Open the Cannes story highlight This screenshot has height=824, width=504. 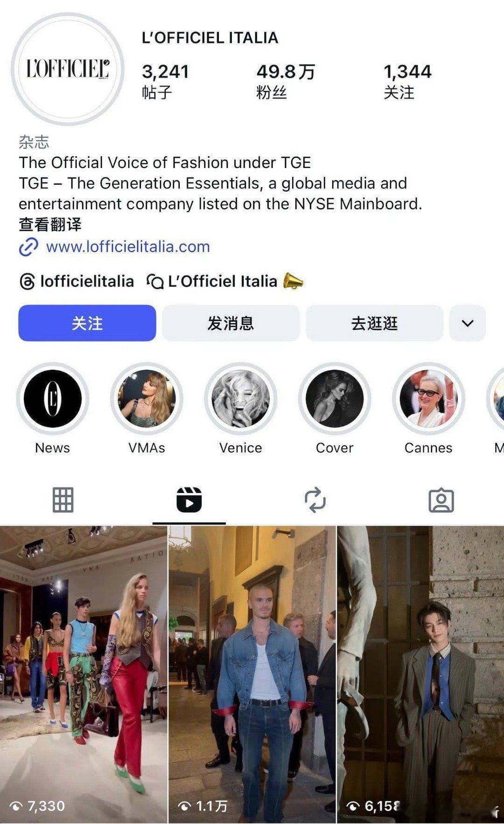428,399
